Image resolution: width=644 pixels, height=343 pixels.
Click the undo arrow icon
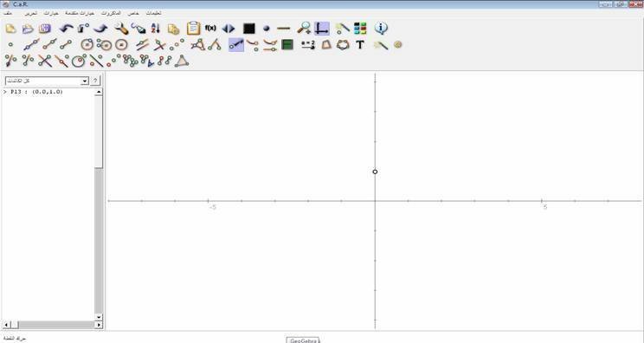click(x=66, y=29)
